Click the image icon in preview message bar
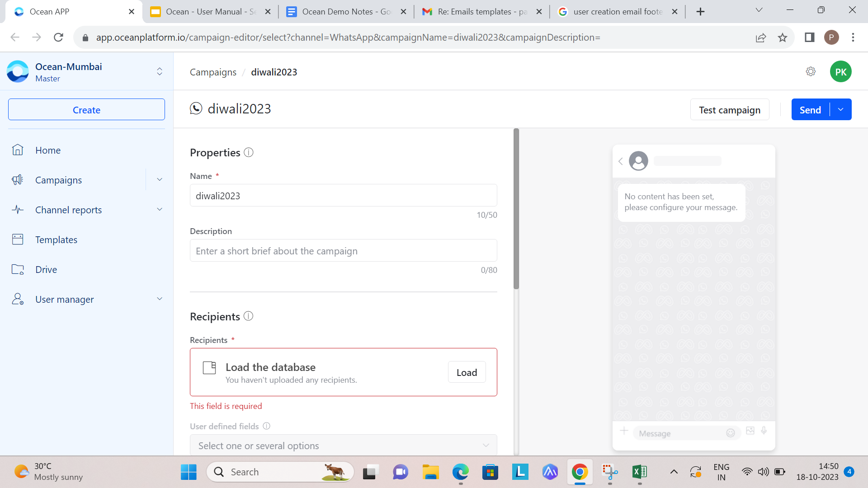 750,431
